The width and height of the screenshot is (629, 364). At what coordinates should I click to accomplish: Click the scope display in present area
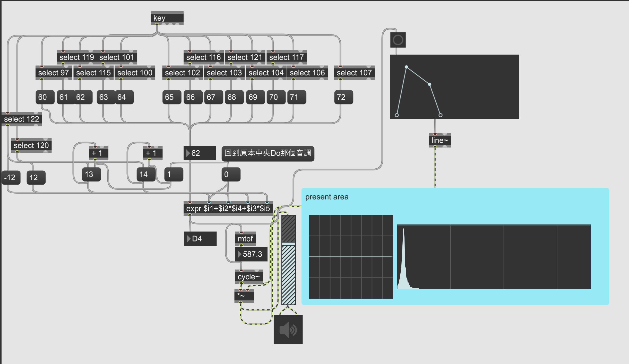pyautogui.click(x=351, y=257)
